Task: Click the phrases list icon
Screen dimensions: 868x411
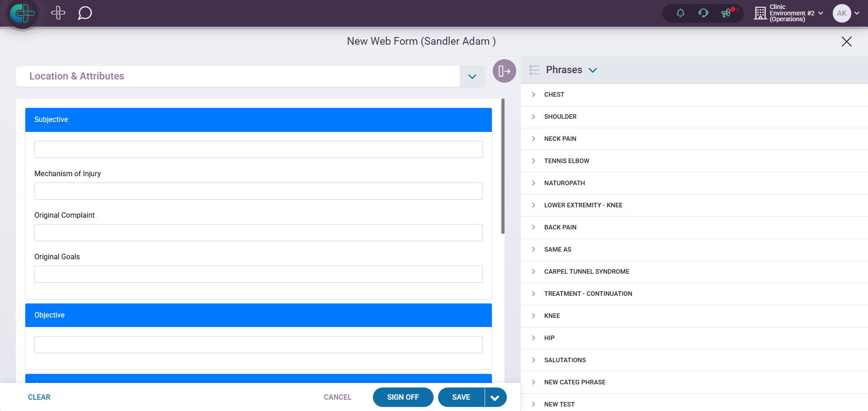Action: coord(534,70)
